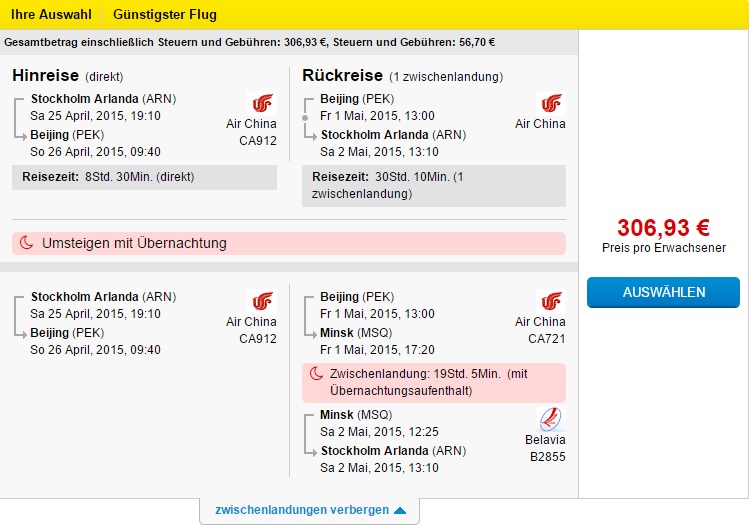
Task: Click the moon icon beside Zwischenlandung 19Std. 5Min.
Action: click(x=316, y=373)
